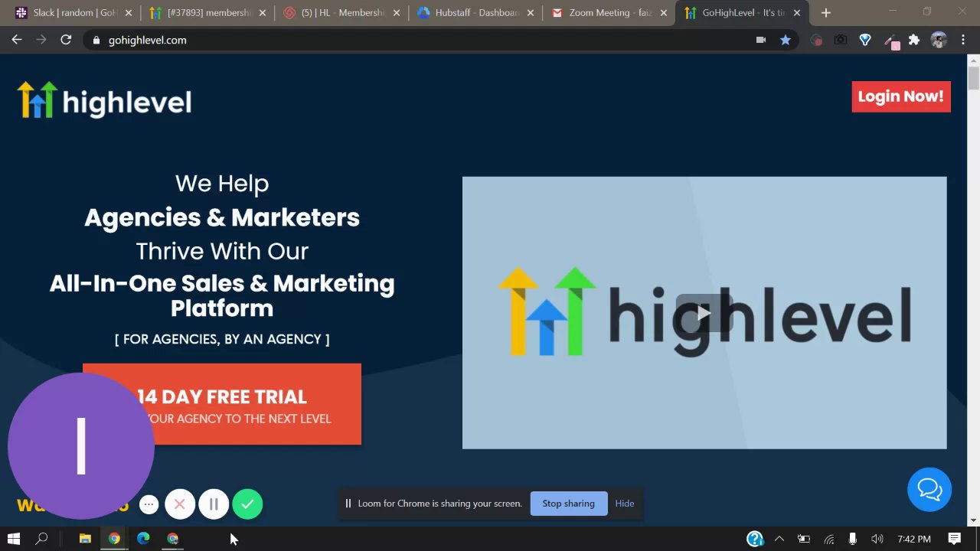Open Loom recorder more options menu
This screenshot has width=980, height=551.
coord(149,504)
